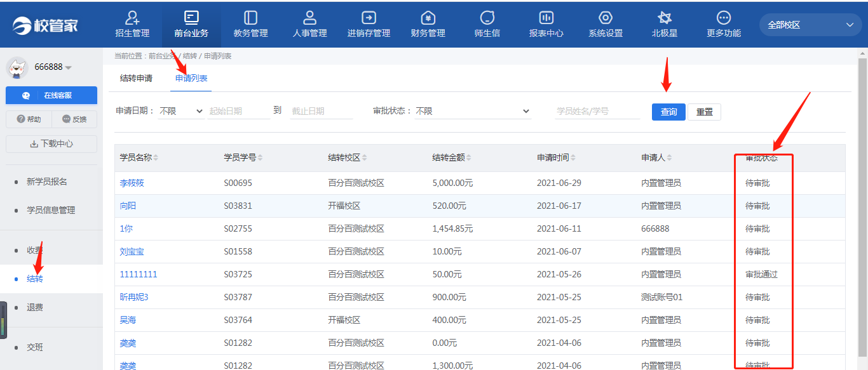Click the 查询 button
Image resolution: width=868 pixels, height=370 pixels.
tap(668, 112)
